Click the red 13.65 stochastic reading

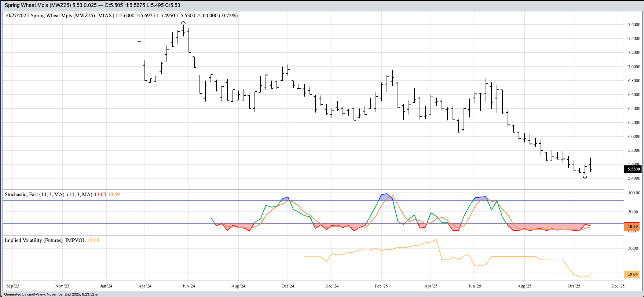(100, 194)
